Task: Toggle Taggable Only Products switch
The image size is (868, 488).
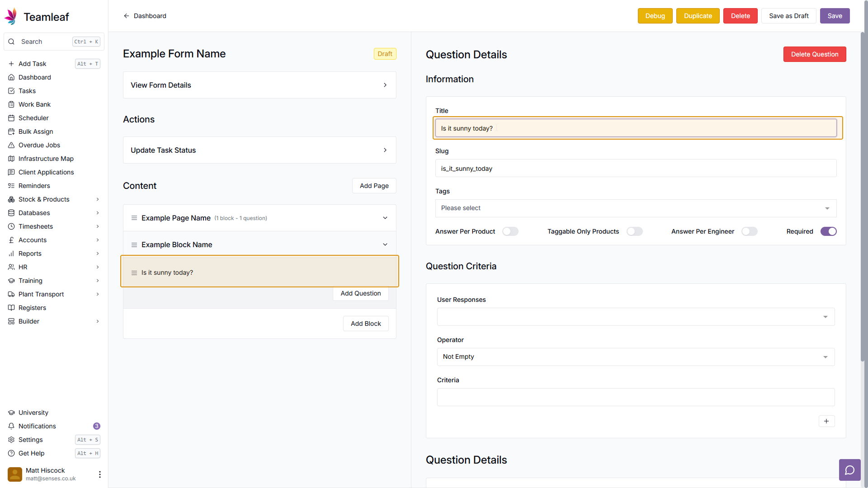Action: pyautogui.click(x=634, y=231)
